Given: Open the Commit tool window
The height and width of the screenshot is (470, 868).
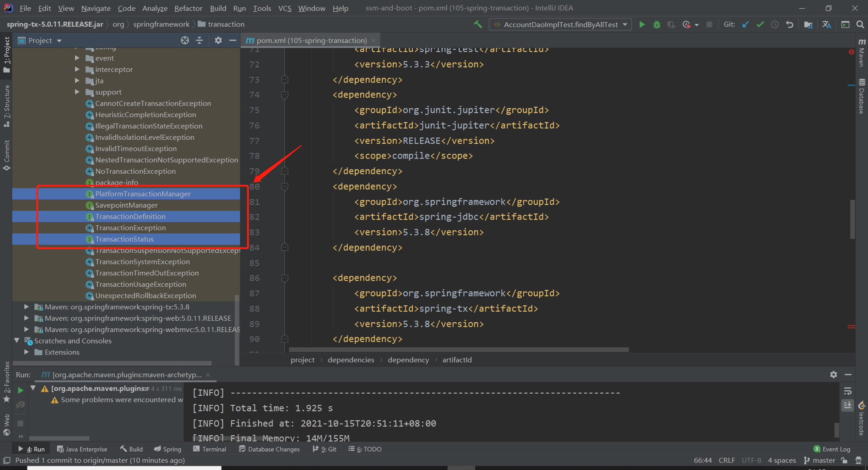Looking at the screenshot, I should [7, 156].
